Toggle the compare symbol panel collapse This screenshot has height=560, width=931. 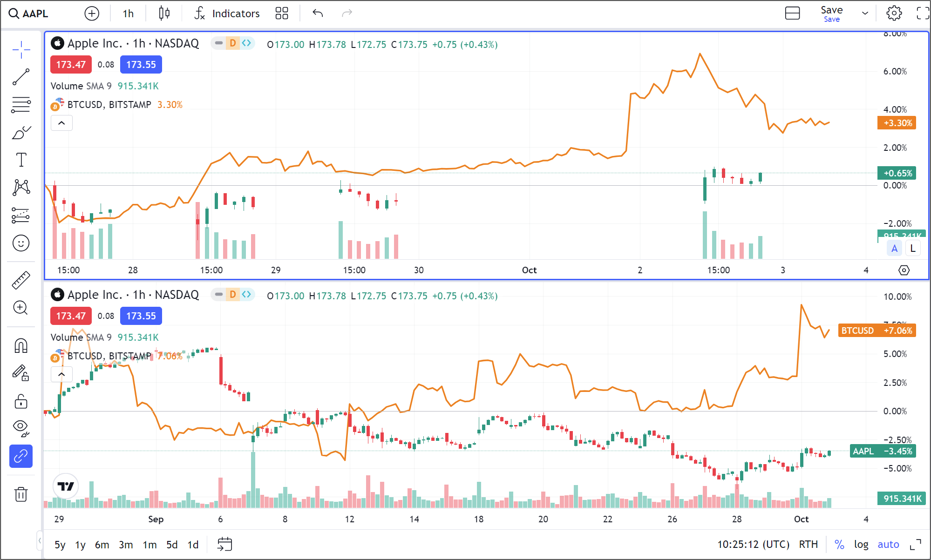pos(61,123)
